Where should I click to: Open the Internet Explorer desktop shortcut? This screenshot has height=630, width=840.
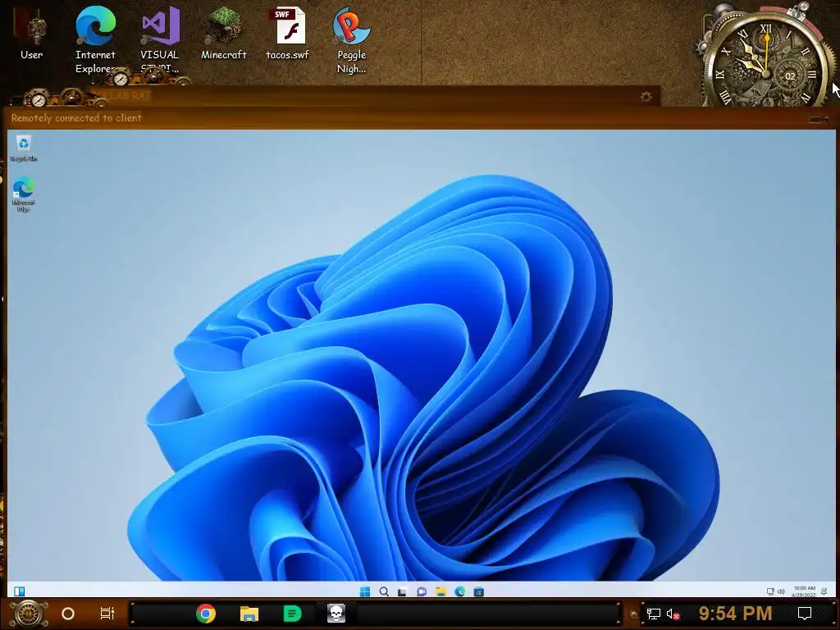[95, 40]
